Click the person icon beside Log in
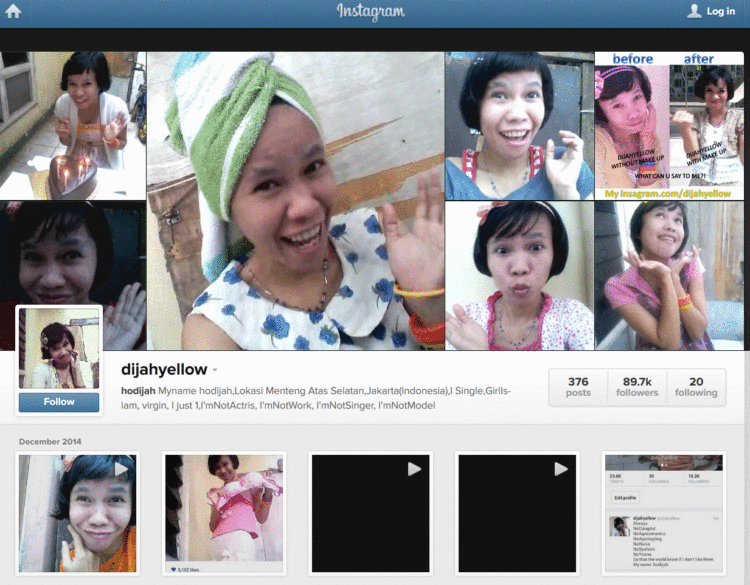The width and height of the screenshot is (750, 585). 694,11
